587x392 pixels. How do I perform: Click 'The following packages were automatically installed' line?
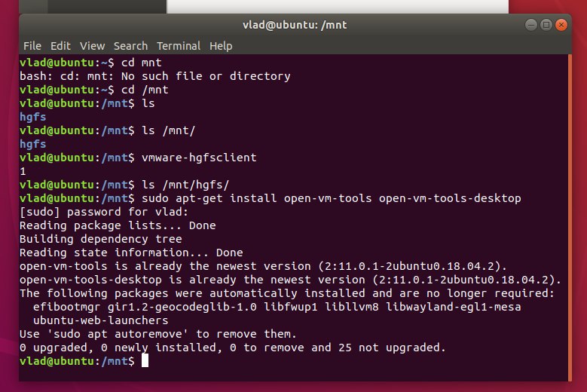287,292
